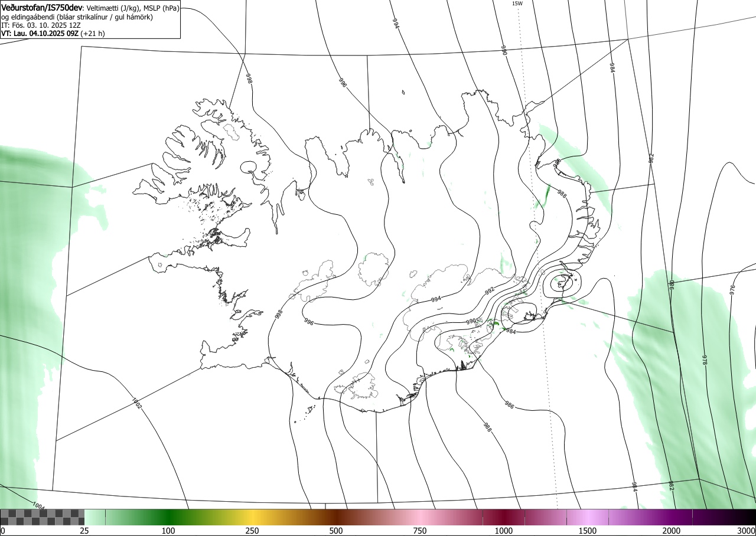
Task: Click the initial time line 'IT: Fös. 03. 10. 2025 12Z'
Action: pyautogui.click(x=40, y=25)
